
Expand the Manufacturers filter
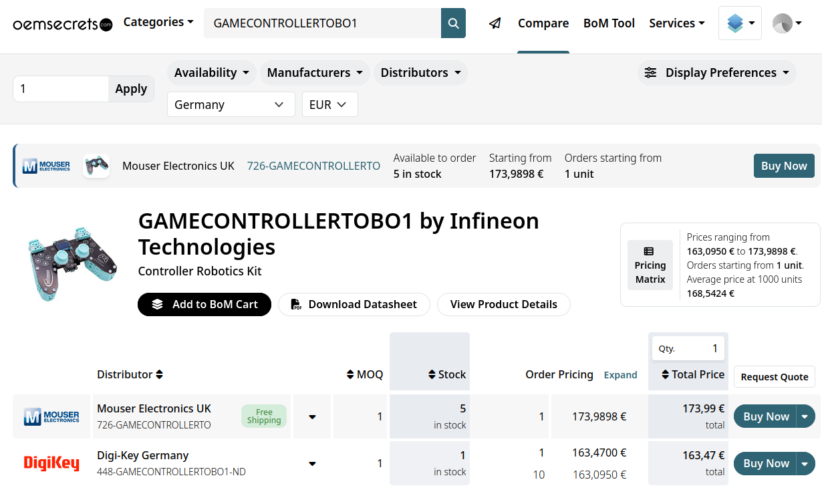coord(315,73)
